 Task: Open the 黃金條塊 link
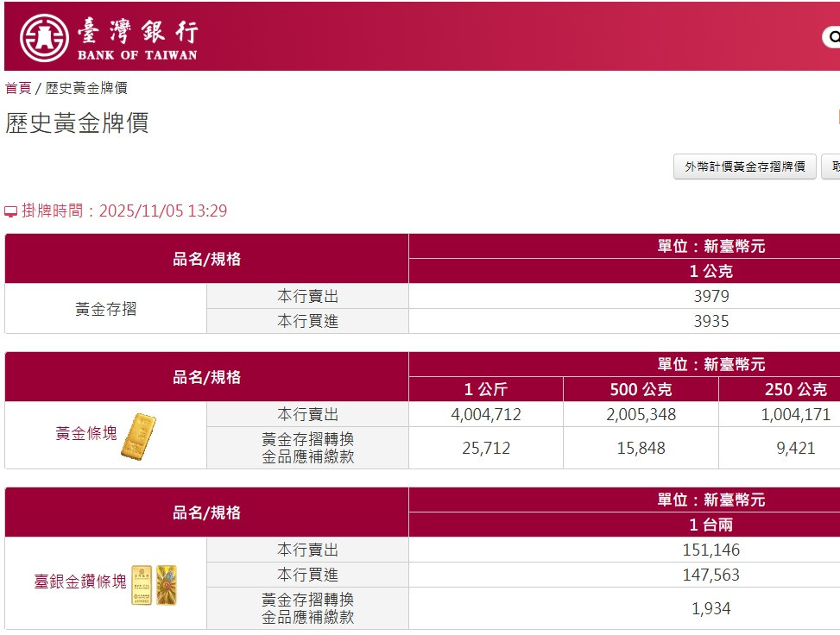pos(86,433)
